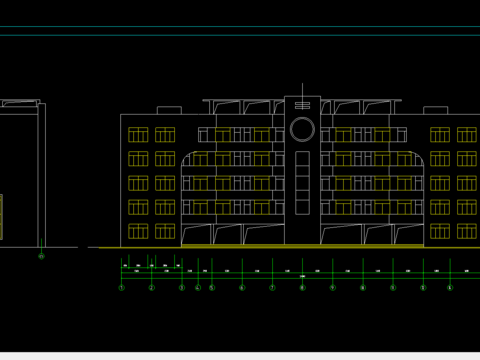Click the axis bubble under the central tower

303,288
